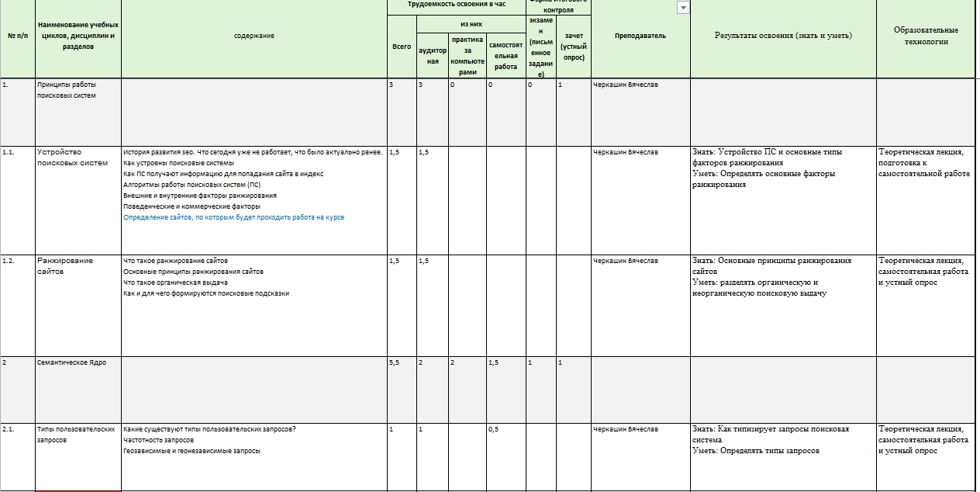
Task: Click 'зачет (устный опрос)' header cell
Action: [x=574, y=47]
